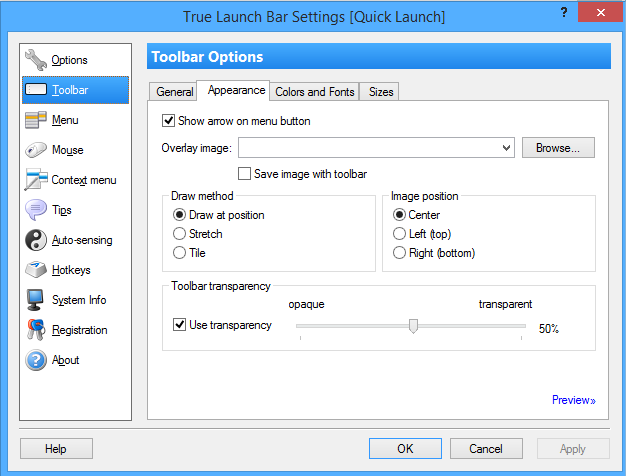Viewport: 626px width, 476px height.
Task: Switch to the Colors and Fonts tab
Action: point(314,92)
